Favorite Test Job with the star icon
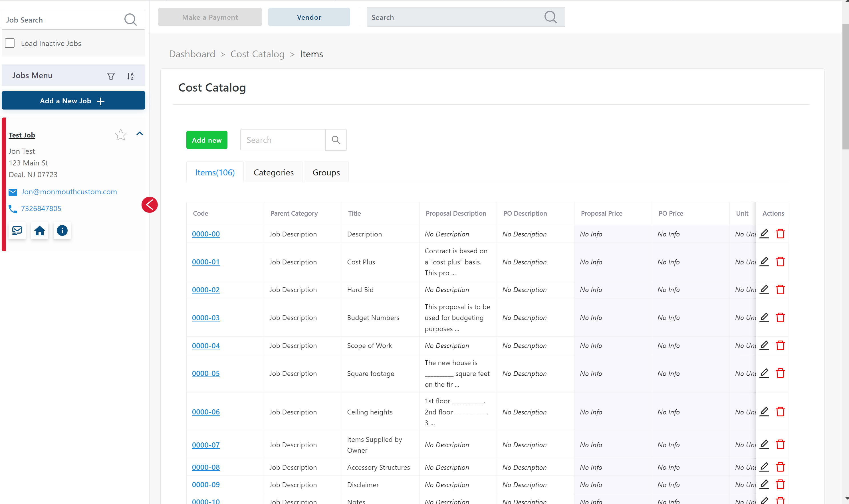 121,135
